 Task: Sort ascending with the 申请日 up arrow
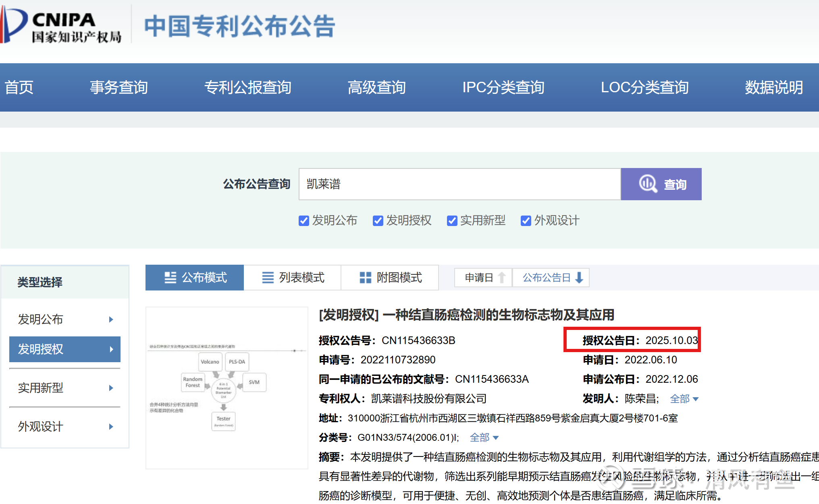(502, 278)
